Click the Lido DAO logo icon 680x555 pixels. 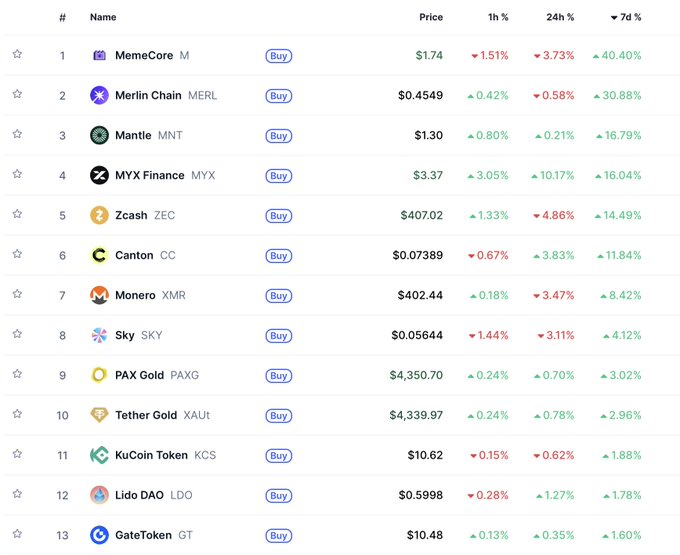[x=99, y=495]
